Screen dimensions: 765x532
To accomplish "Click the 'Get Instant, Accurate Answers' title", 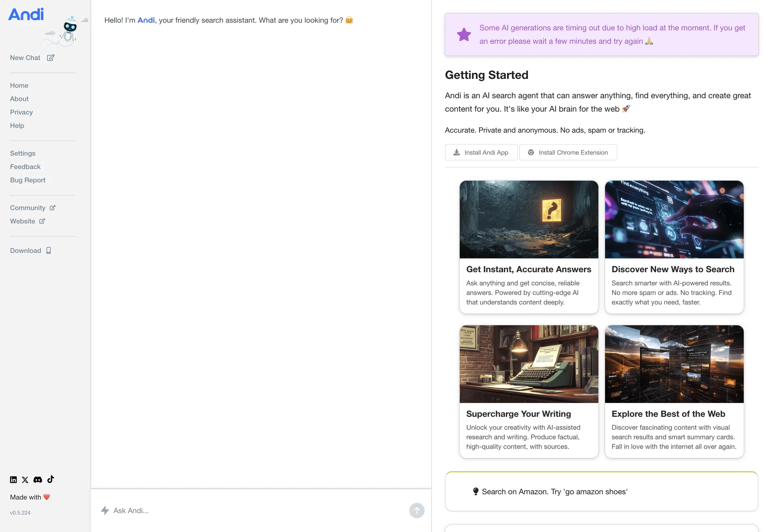I will pos(529,269).
